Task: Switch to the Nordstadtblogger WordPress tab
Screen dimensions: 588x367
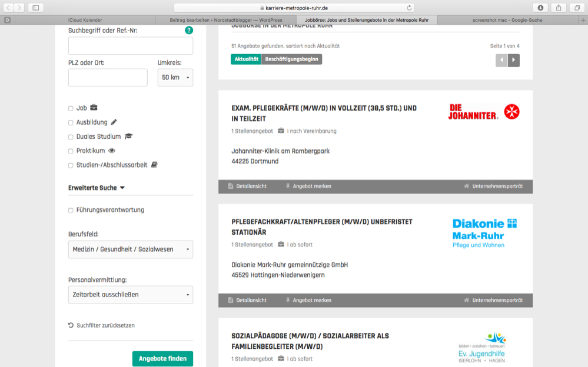Action: point(226,20)
